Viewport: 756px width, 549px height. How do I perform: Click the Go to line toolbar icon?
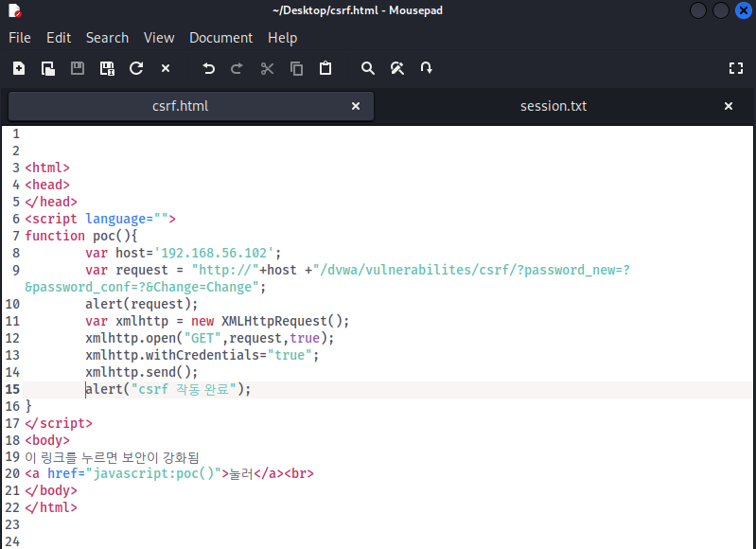426,68
